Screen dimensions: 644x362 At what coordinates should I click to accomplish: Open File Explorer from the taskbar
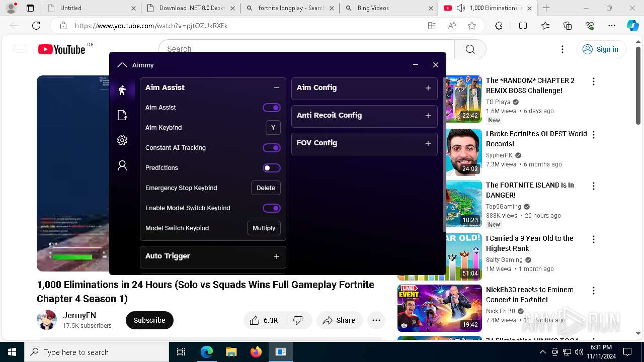(231, 352)
